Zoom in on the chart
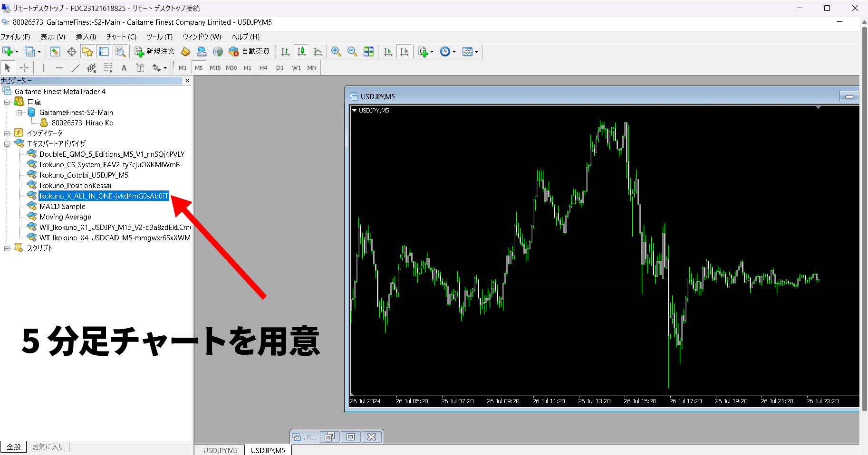Image resolution: width=868 pixels, height=455 pixels. point(336,51)
